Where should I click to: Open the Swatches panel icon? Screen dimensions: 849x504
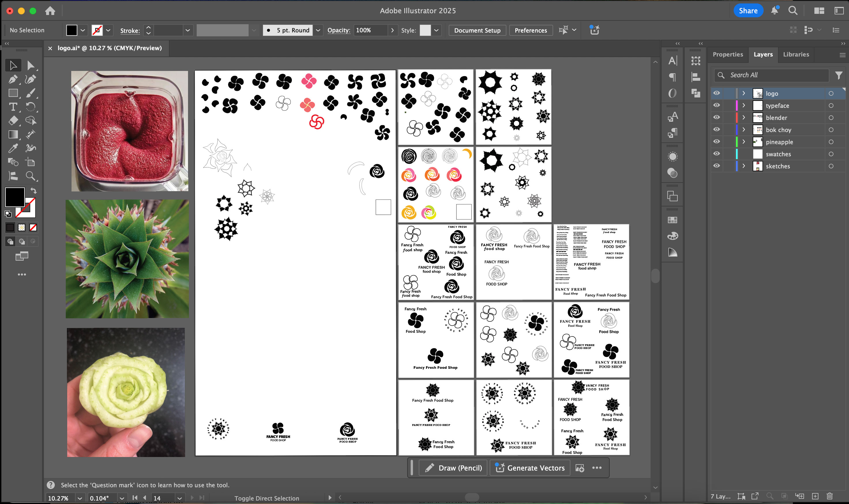tap(673, 220)
